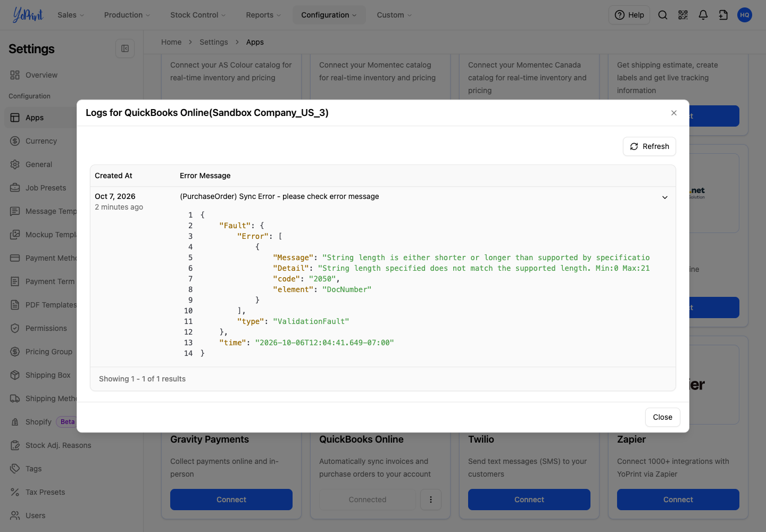The height and width of the screenshot is (532, 766).
Task: Open the Stock Control dropdown menu
Action: pos(198,15)
